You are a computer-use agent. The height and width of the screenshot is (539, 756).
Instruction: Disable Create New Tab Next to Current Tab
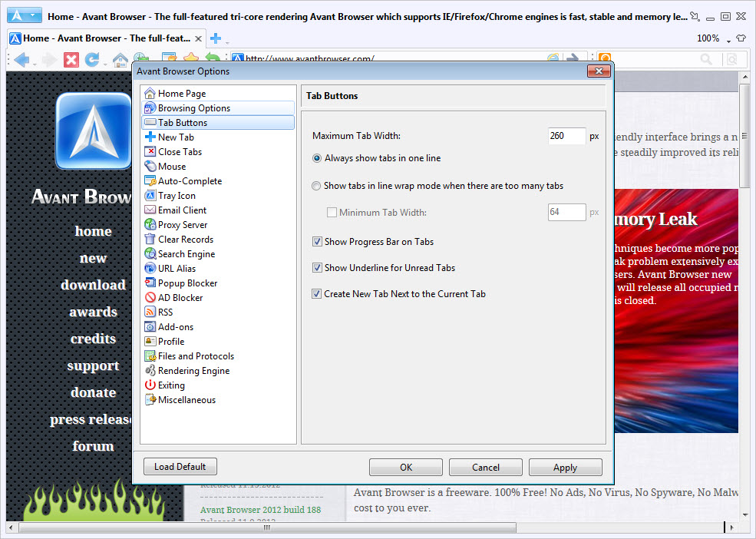coord(317,294)
